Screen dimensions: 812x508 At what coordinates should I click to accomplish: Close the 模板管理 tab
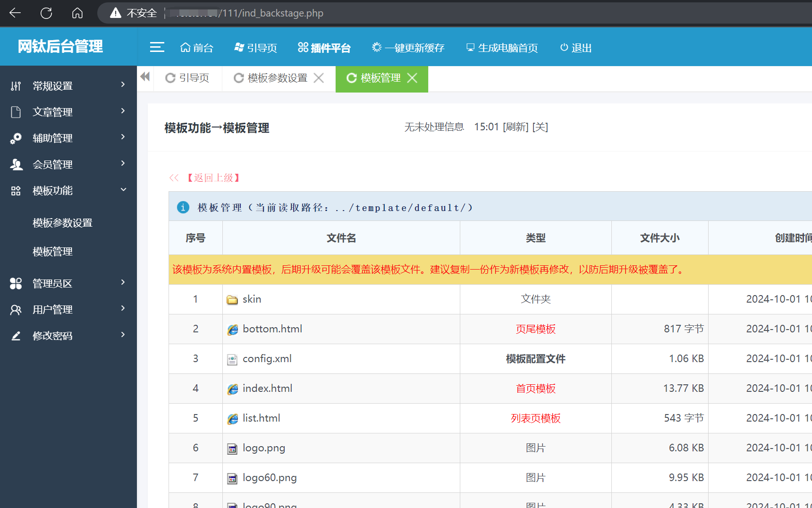412,78
